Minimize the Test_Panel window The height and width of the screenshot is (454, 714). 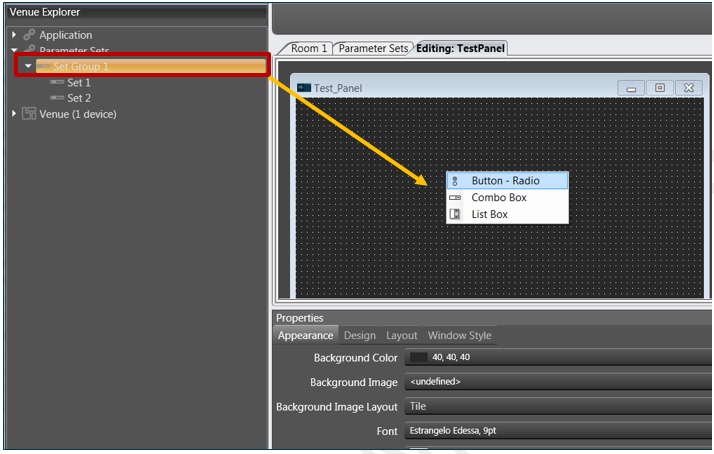[x=631, y=88]
